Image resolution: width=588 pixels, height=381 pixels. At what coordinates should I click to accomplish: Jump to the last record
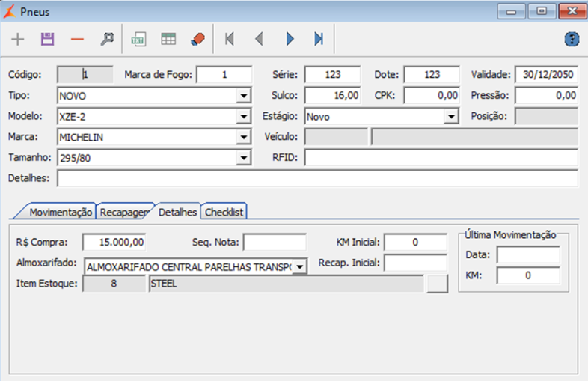pos(319,39)
